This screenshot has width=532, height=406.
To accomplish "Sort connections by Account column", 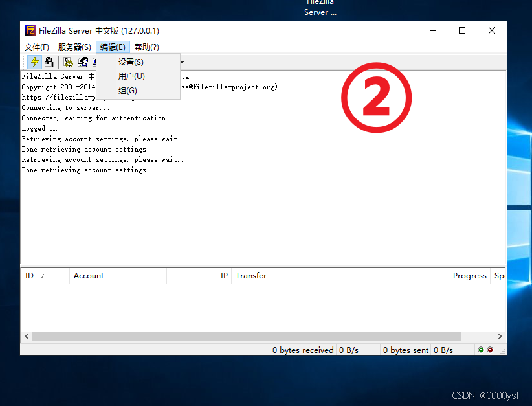I will [118, 276].
